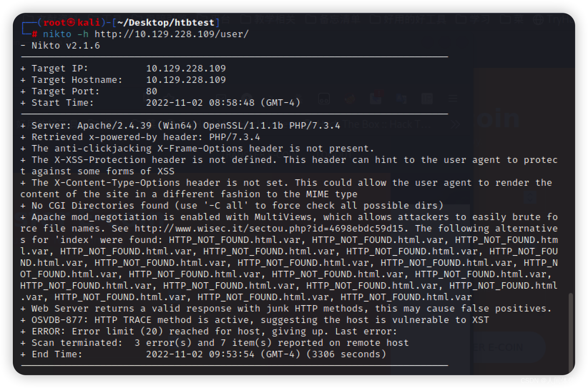Image resolution: width=588 pixels, height=388 pixels.
Task: Click the terminal's vertical scrollbar thumb
Action: tap(571, 332)
